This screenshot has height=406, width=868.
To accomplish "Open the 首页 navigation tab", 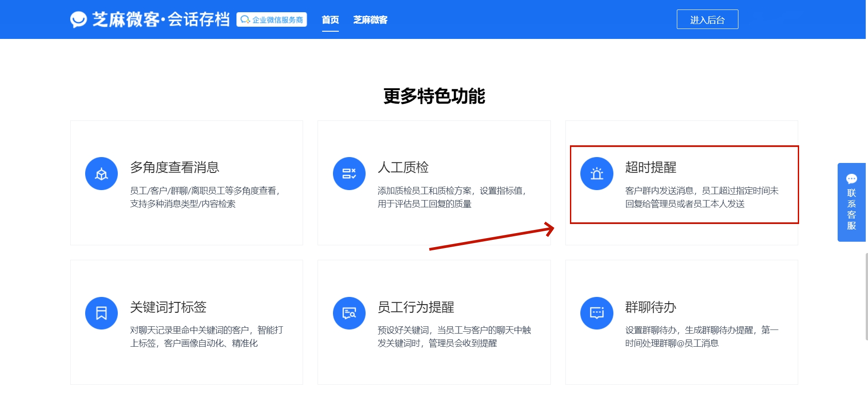I will point(330,20).
